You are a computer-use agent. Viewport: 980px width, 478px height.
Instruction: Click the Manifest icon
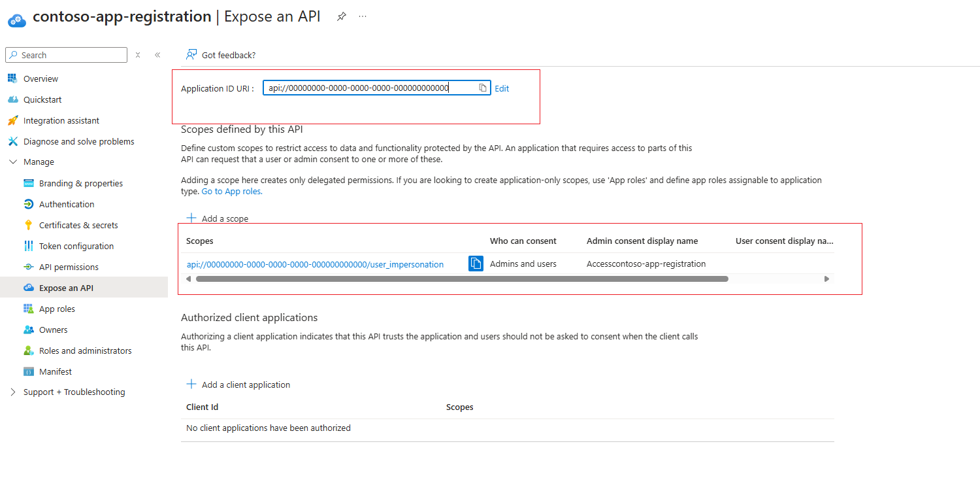click(28, 371)
